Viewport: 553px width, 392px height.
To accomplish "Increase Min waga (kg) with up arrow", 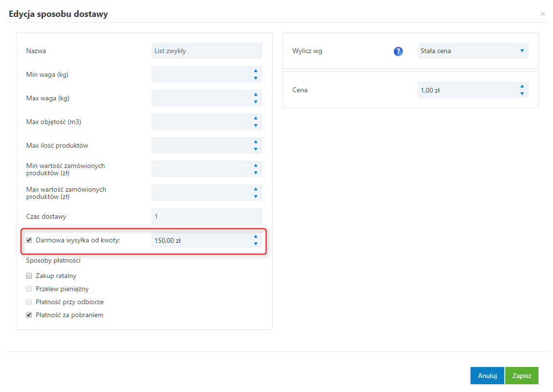I will 256,71.
